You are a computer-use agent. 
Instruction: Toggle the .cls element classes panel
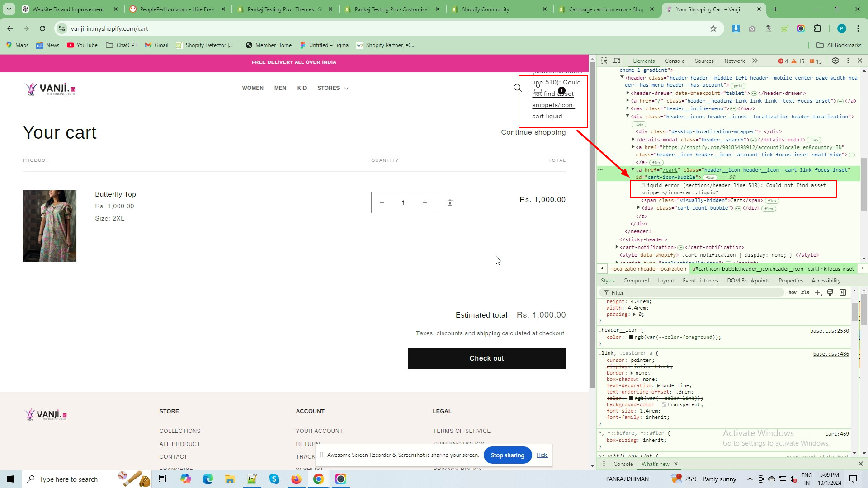[x=805, y=293]
